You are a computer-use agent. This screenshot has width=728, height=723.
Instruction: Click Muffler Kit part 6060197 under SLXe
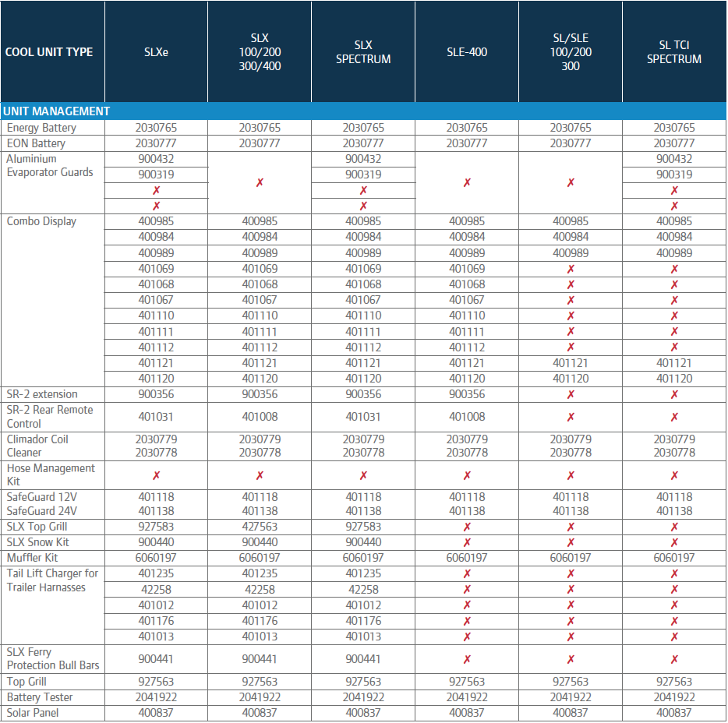155,557
